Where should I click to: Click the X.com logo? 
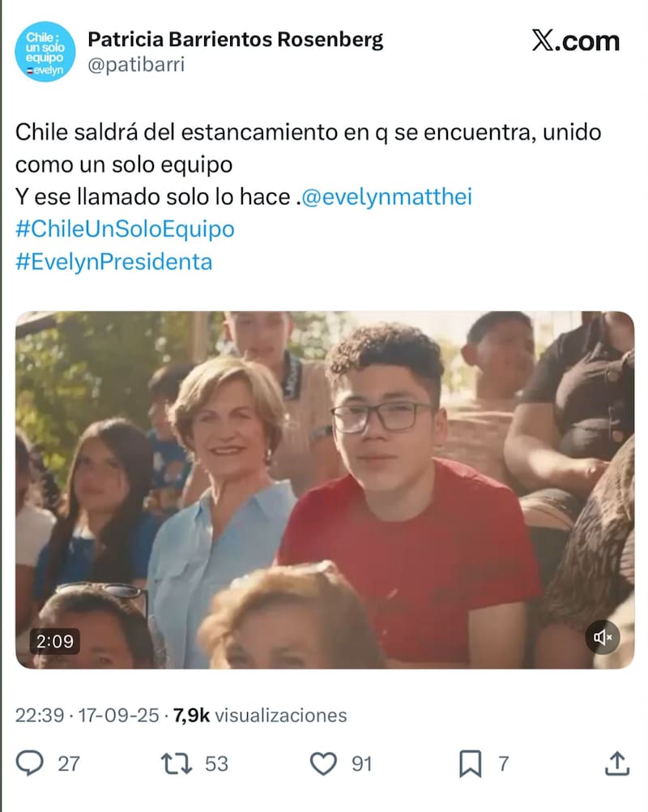coord(576,41)
